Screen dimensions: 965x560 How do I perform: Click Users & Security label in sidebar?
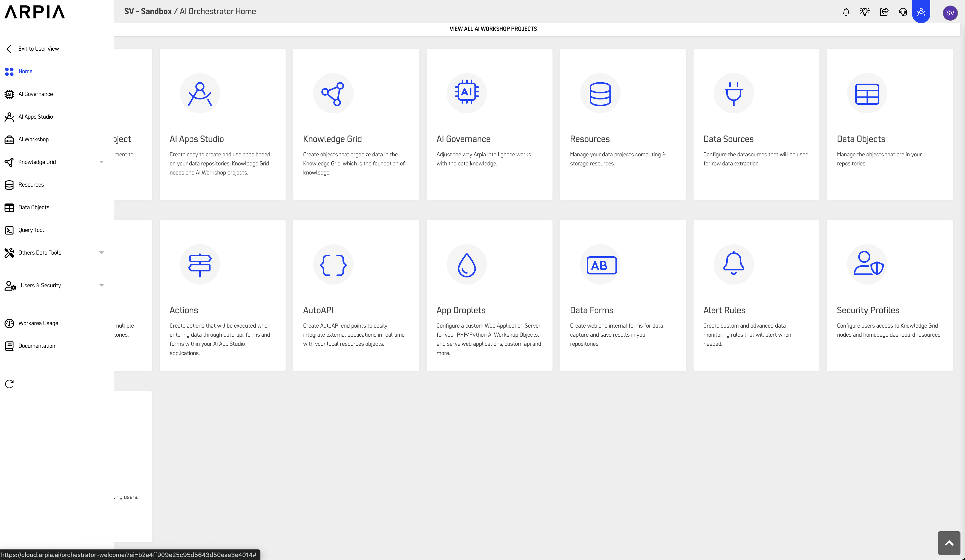point(41,286)
